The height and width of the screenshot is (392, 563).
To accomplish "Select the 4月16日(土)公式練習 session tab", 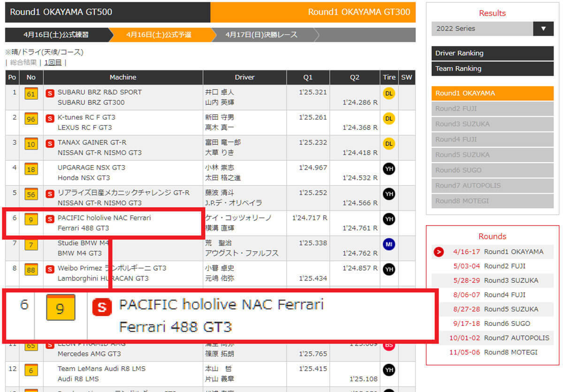I will click(56, 35).
